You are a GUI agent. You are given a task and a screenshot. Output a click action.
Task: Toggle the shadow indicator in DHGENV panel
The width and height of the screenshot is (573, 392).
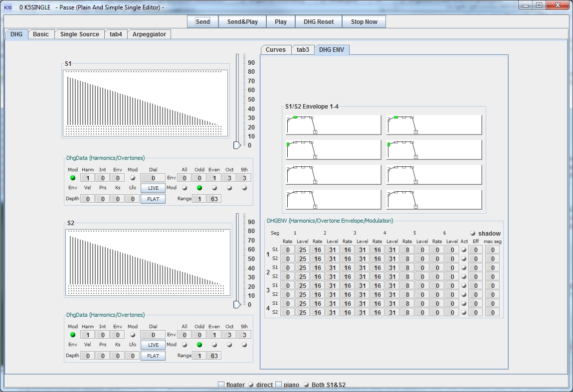point(473,233)
